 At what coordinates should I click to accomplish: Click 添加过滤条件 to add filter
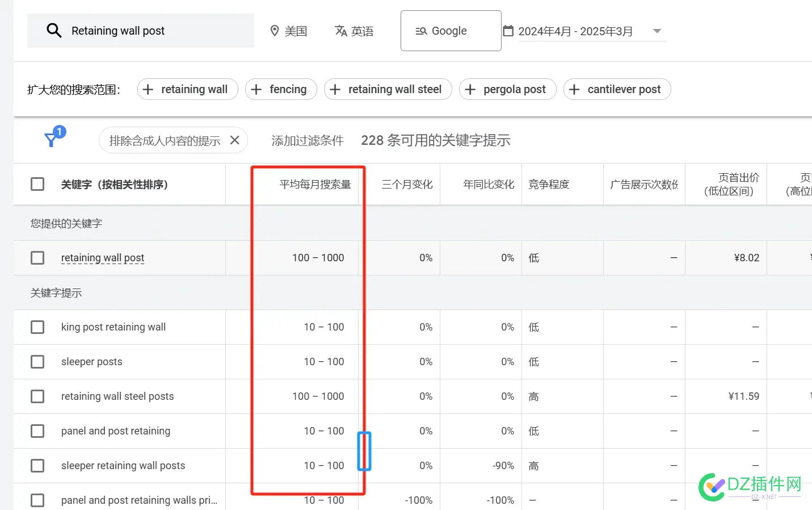307,141
